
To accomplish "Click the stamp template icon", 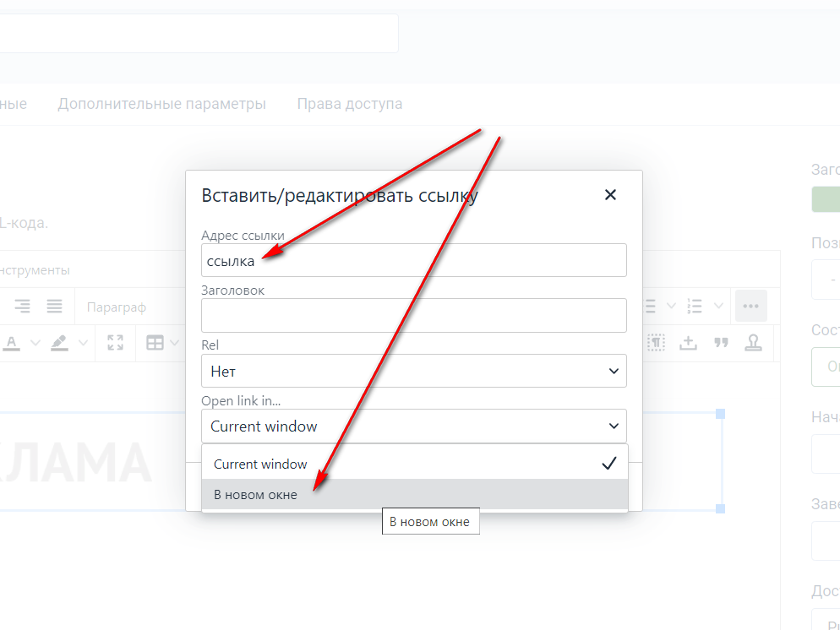I will (x=752, y=342).
